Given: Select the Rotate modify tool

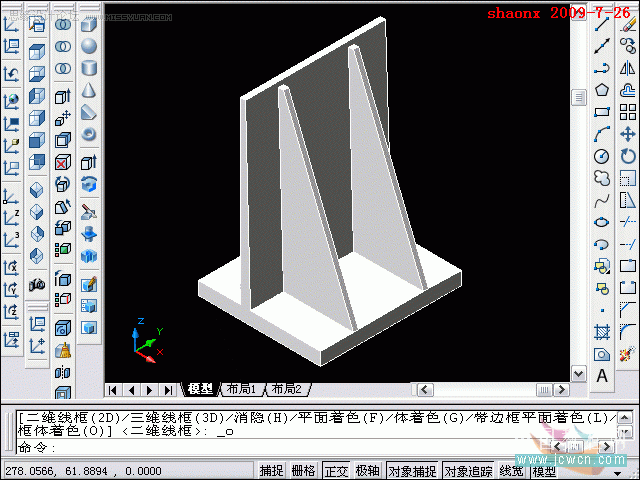Looking at the screenshot, I should click(x=628, y=156).
